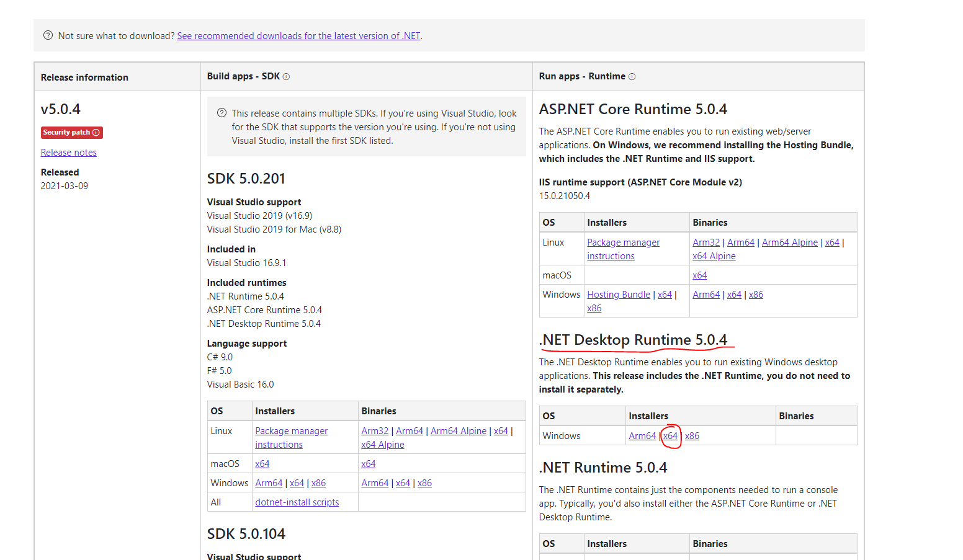Screen dimensions: 963x560
Task: Download ASP.NET Core Runtime Windows x64 installer
Action: (665, 295)
